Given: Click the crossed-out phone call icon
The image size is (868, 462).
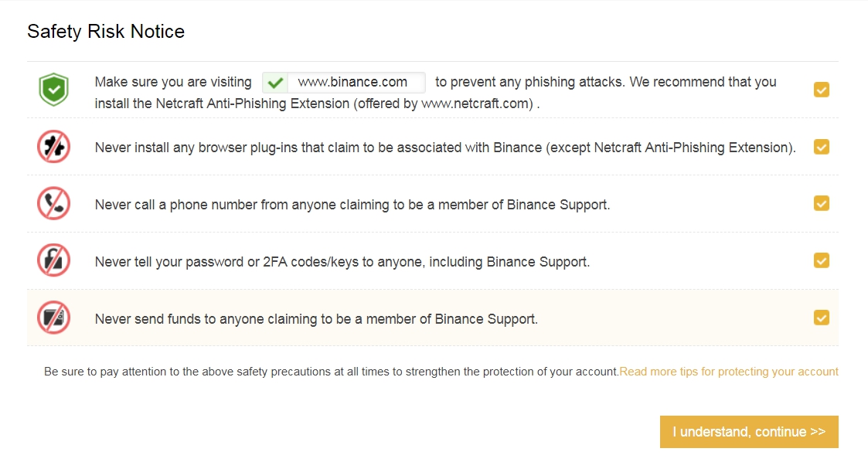Looking at the screenshot, I should click(53, 204).
